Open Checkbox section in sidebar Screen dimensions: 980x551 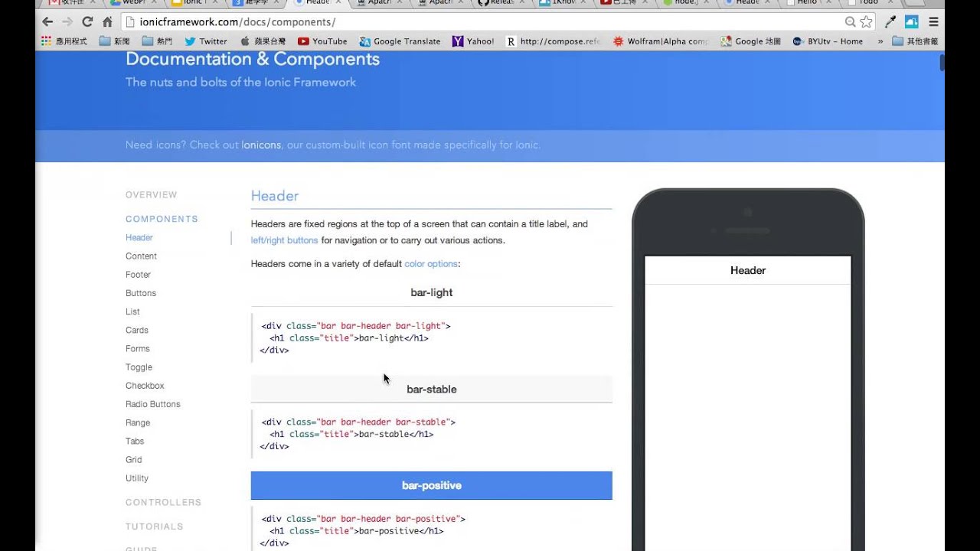(145, 386)
